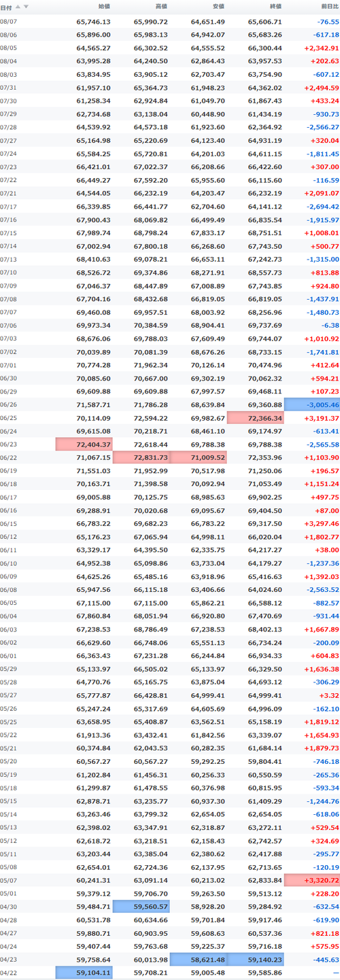Viewport: 340px width, 980px height.
Task: Select the blue highlighted change -3,005.46
Action: (x=312, y=404)
